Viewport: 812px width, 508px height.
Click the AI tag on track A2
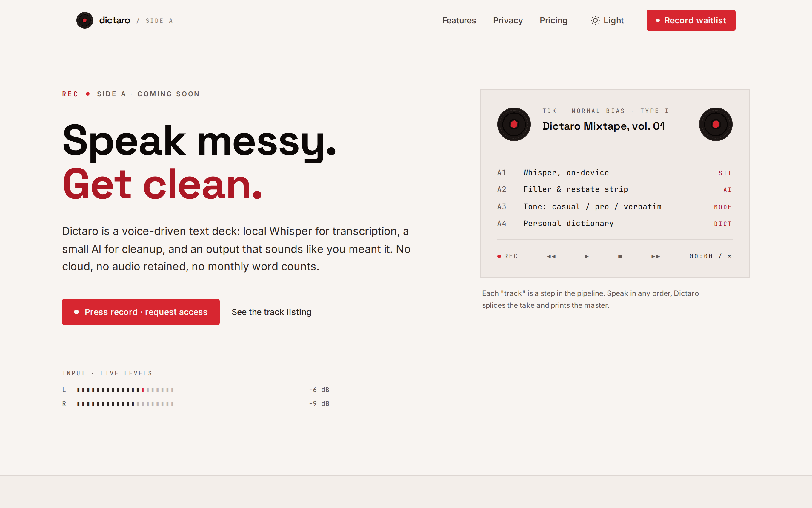[x=727, y=190]
